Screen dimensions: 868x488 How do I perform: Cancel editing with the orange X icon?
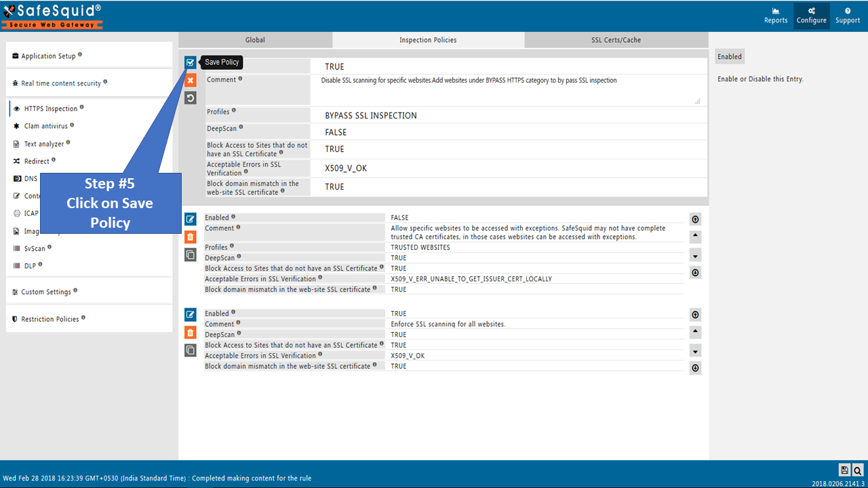[191, 80]
